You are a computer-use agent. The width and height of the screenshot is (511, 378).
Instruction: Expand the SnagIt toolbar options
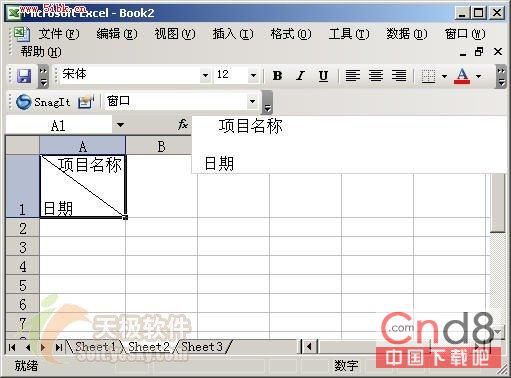tap(267, 102)
